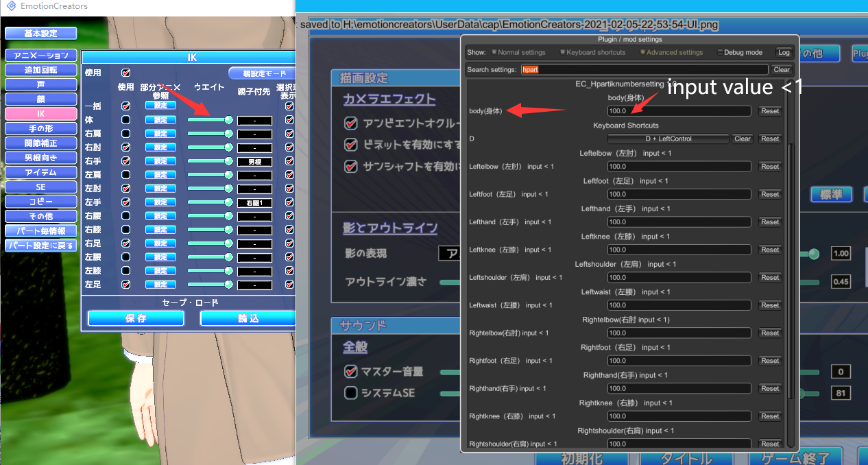Toggle Keyboard shortcuts filter
868x465 pixels.
(563, 53)
